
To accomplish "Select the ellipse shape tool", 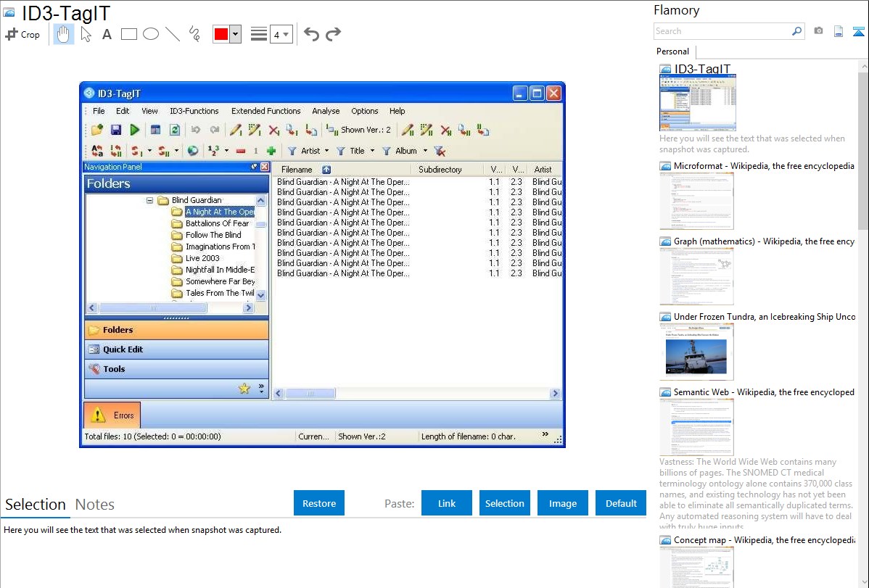I will (151, 34).
